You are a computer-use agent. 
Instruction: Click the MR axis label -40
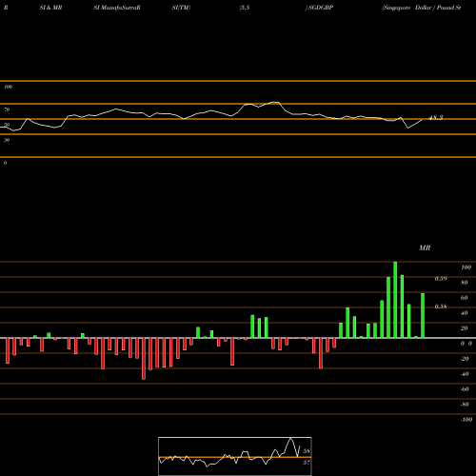pyautogui.click(x=465, y=374)
